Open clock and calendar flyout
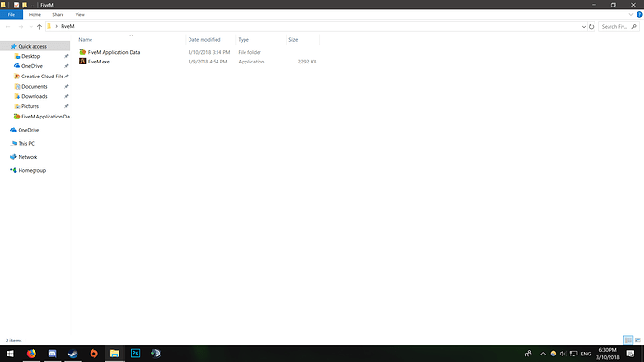The width and height of the screenshot is (644, 362). (x=608, y=354)
